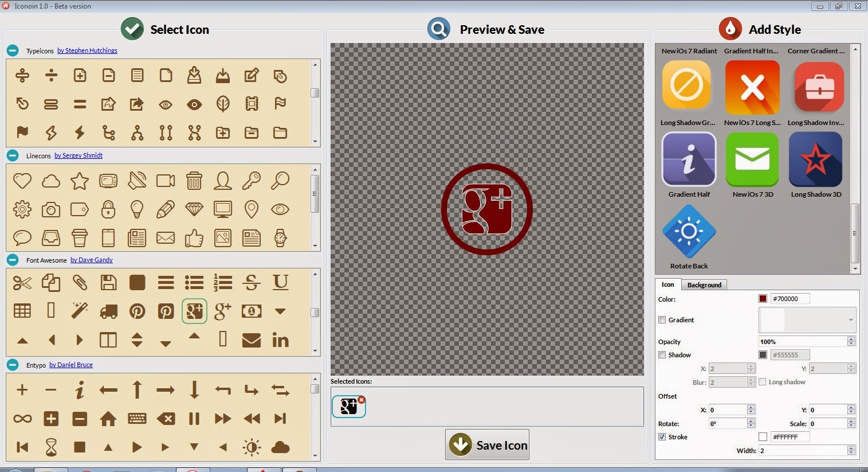Enable the Shadow checkbox
Image resolution: width=868 pixels, height=472 pixels.
click(662, 355)
